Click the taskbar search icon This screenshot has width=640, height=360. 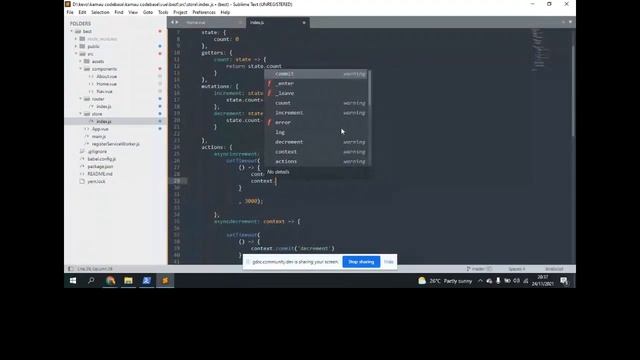(91, 280)
